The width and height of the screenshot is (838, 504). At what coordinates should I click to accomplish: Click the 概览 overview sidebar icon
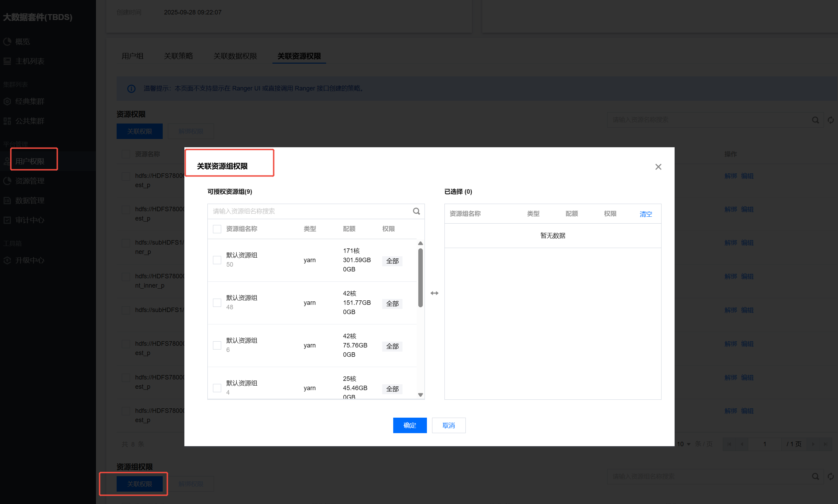(7, 42)
